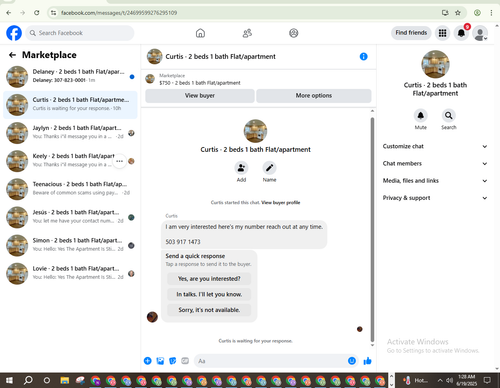Choose a GIF icon in composer
Image resolution: width=500 pixels, height=388 pixels.
185,361
